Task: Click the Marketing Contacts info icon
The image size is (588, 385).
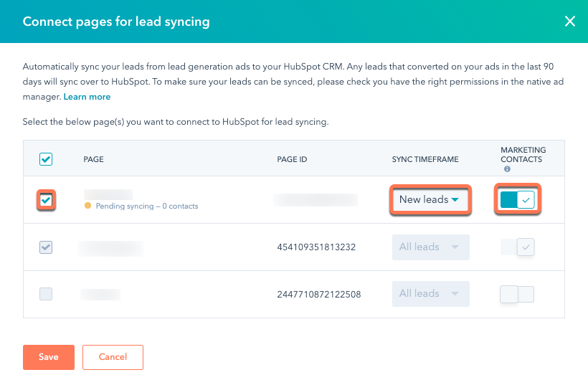Action: (507, 169)
